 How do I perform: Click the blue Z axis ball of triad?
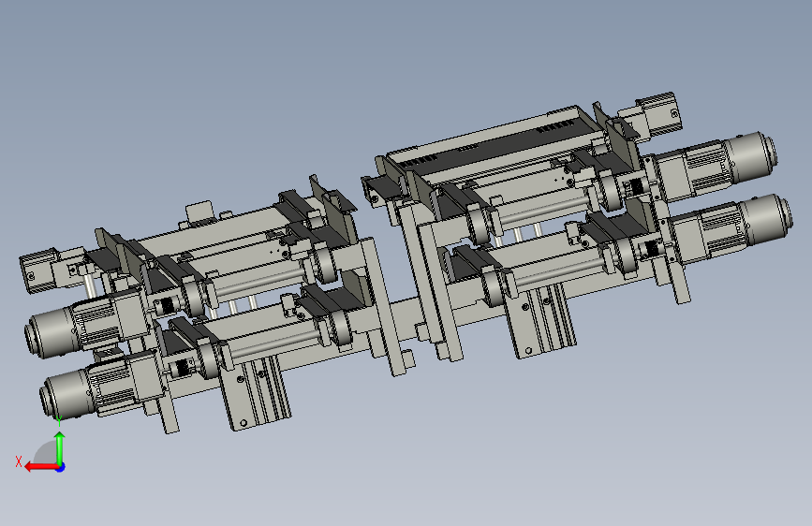coord(61,467)
